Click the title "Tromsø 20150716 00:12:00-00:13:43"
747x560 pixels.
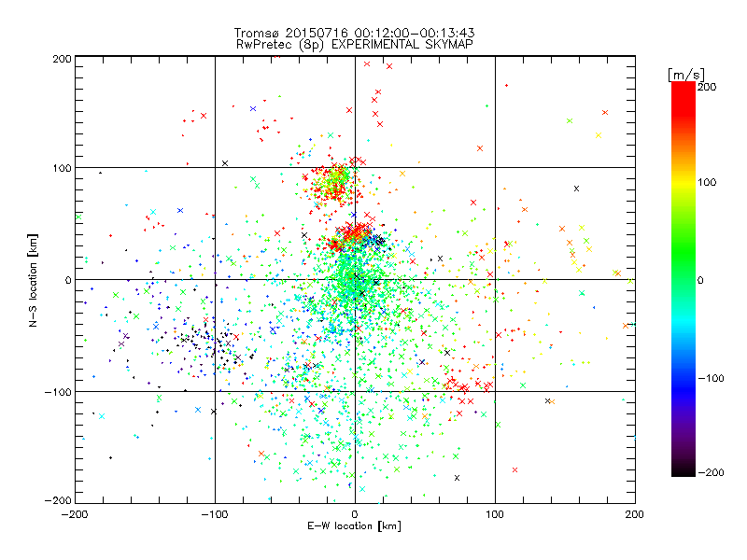pos(354,33)
